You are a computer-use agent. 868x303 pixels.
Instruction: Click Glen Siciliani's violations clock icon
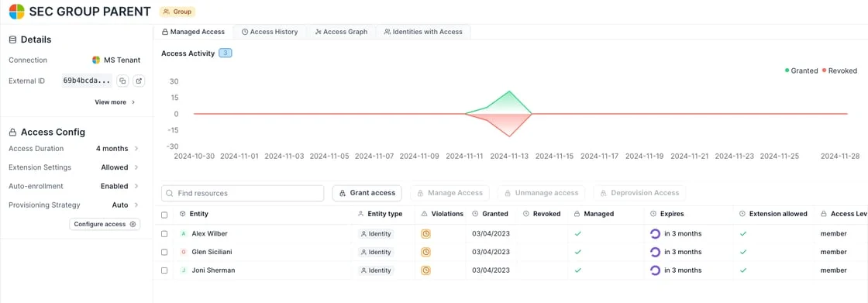click(425, 252)
